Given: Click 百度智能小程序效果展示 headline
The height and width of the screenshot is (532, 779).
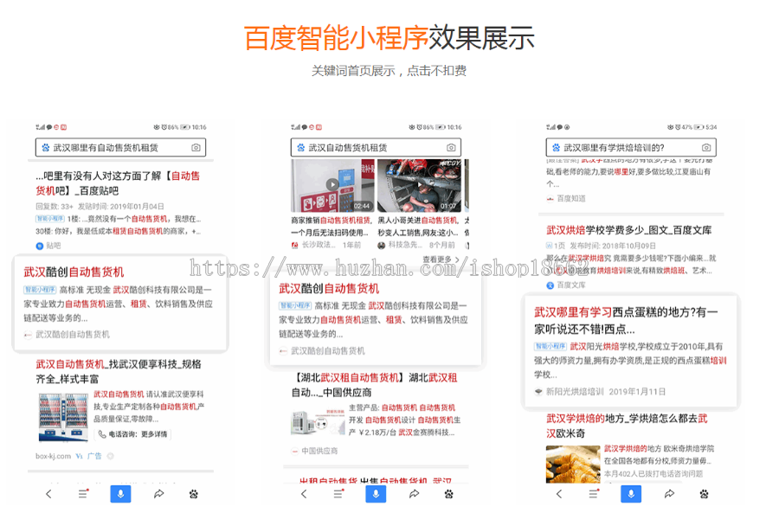Looking at the screenshot, I should tap(389, 38).
